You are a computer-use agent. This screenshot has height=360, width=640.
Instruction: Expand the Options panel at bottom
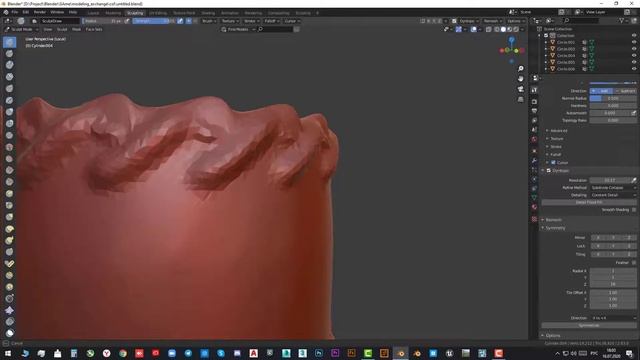click(553, 336)
